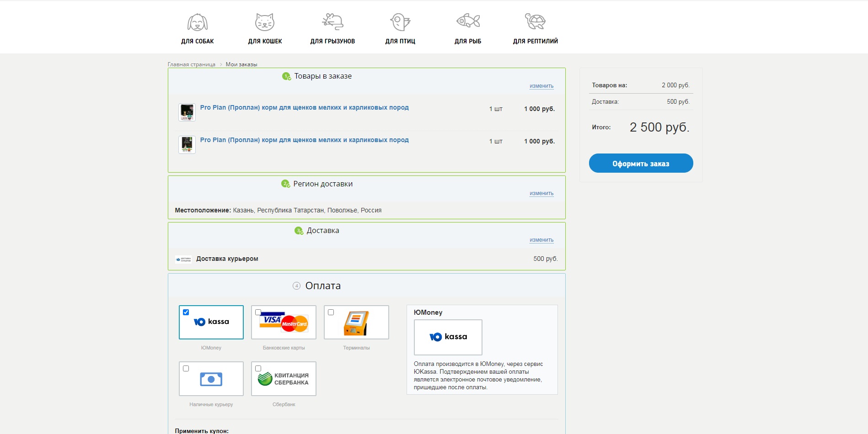Click 'изменить' in the Доставка section
Viewport: 868px width, 434px height.
(x=541, y=240)
